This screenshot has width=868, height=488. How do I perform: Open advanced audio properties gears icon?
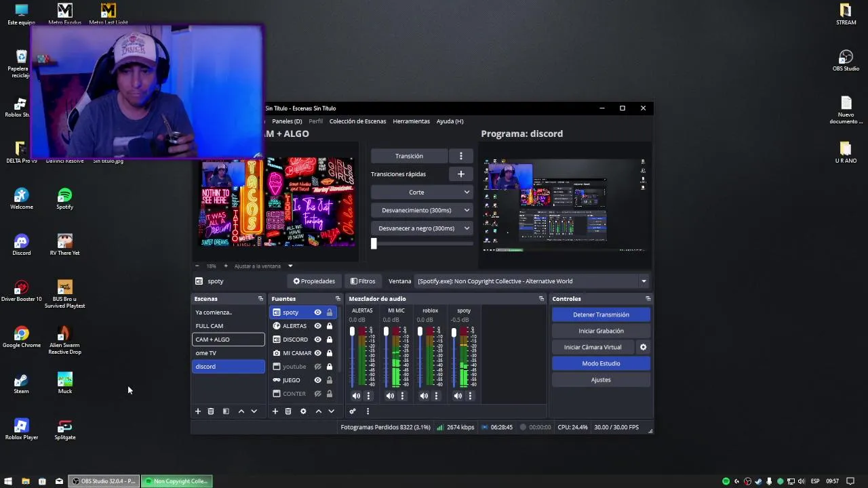(353, 411)
